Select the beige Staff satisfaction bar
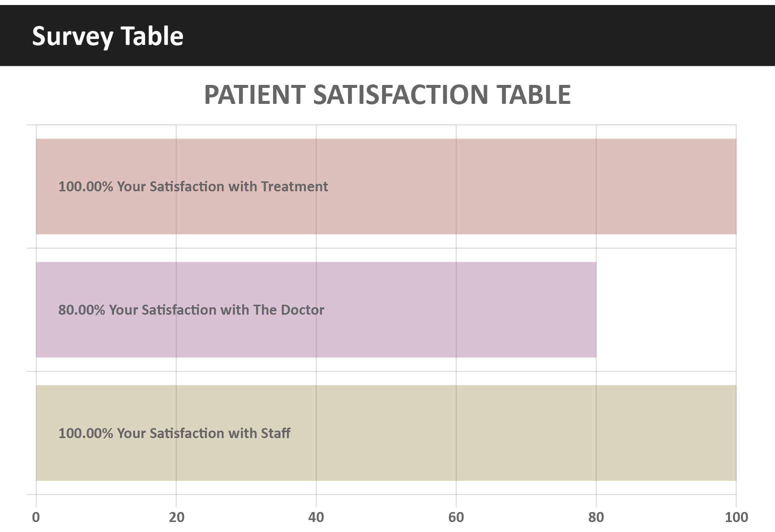 500,433
